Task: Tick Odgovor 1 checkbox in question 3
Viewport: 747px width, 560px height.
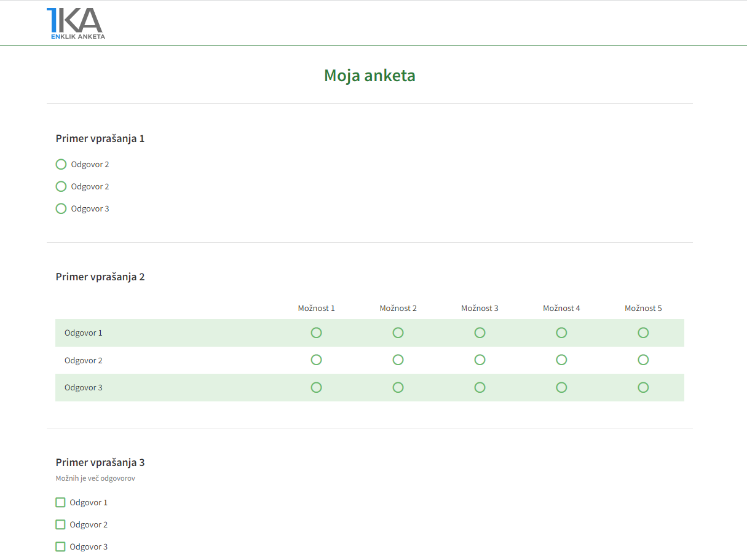Action: [x=60, y=502]
